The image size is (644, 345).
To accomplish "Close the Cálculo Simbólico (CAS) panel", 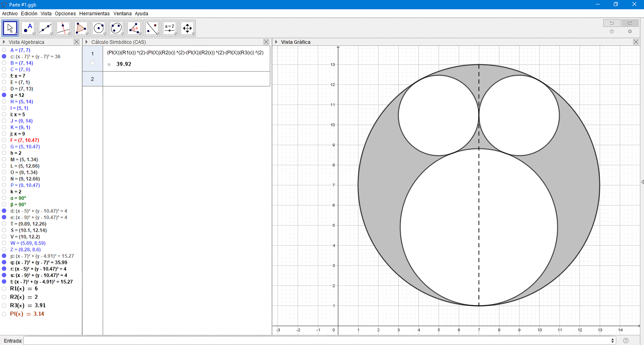I will tap(266, 42).
